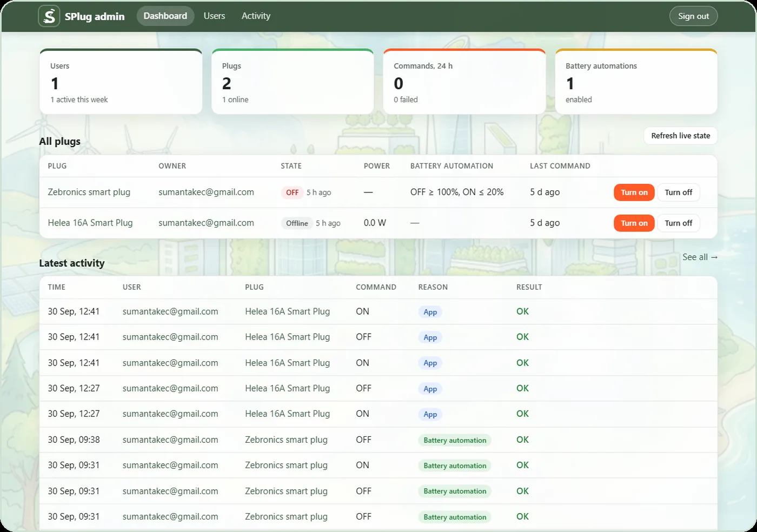Click the Offline state badge for Helea plug
The width and height of the screenshot is (757, 532).
(x=297, y=223)
